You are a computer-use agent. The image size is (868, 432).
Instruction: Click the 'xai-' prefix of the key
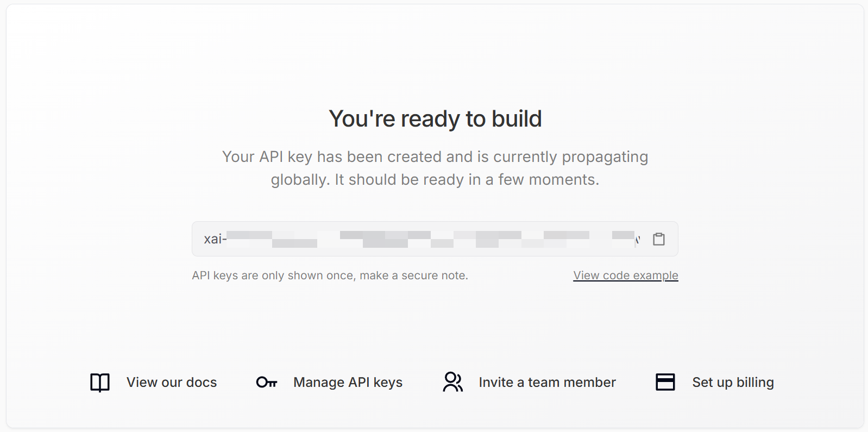[215, 239]
